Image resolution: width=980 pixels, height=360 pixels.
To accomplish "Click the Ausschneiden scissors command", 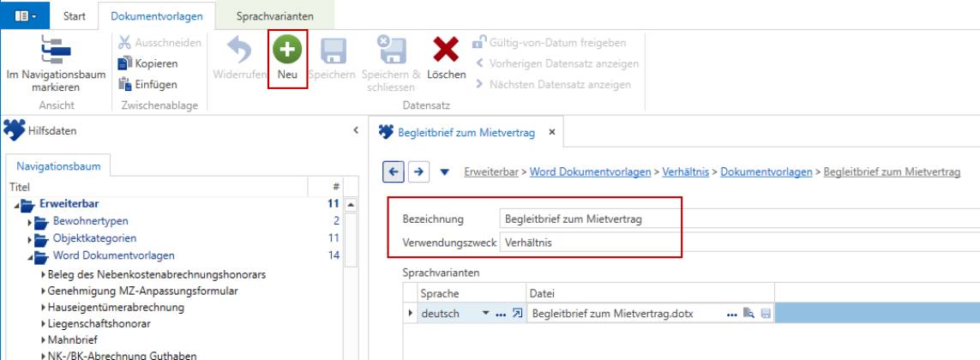I will (x=159, y=43).
